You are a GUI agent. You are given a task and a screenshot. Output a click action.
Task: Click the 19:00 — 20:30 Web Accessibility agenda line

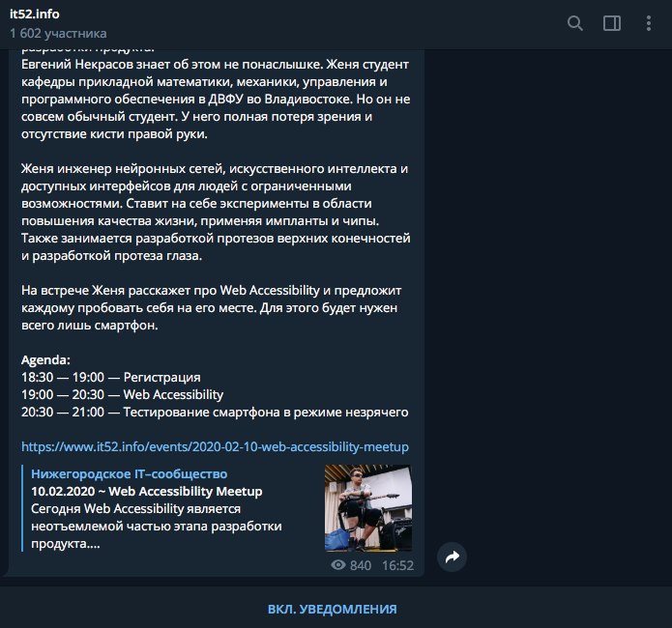click(122, 394)
